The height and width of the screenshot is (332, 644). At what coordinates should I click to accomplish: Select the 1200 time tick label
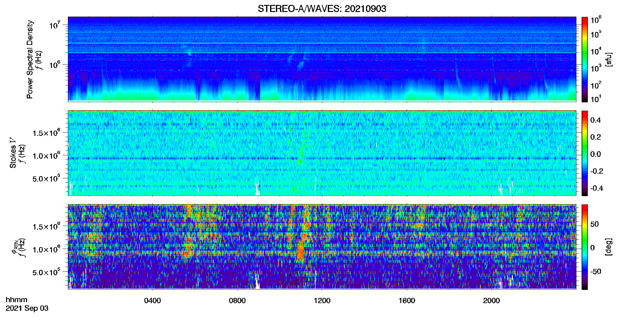pos(322,301)
